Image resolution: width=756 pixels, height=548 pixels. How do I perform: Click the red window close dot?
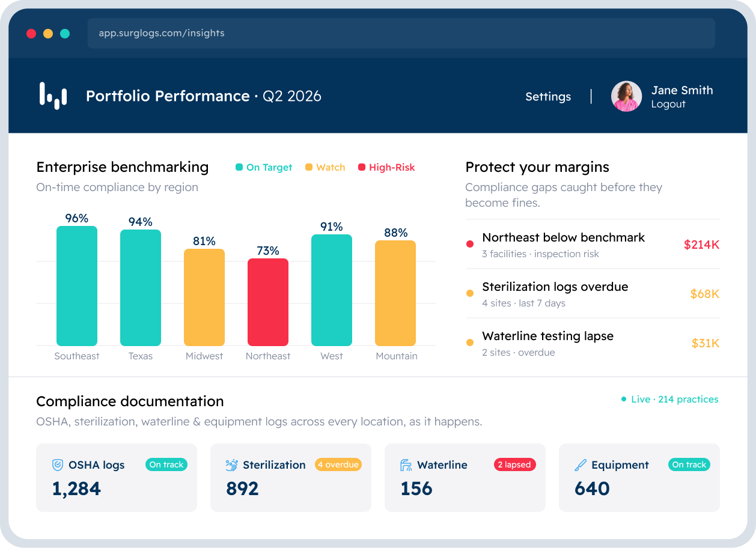[x=31, y=34]
